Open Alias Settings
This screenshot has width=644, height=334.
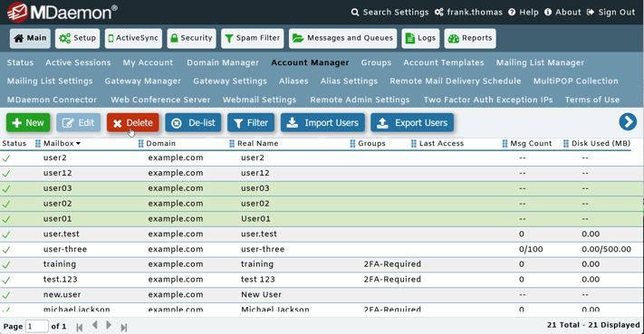click(349, 81)
